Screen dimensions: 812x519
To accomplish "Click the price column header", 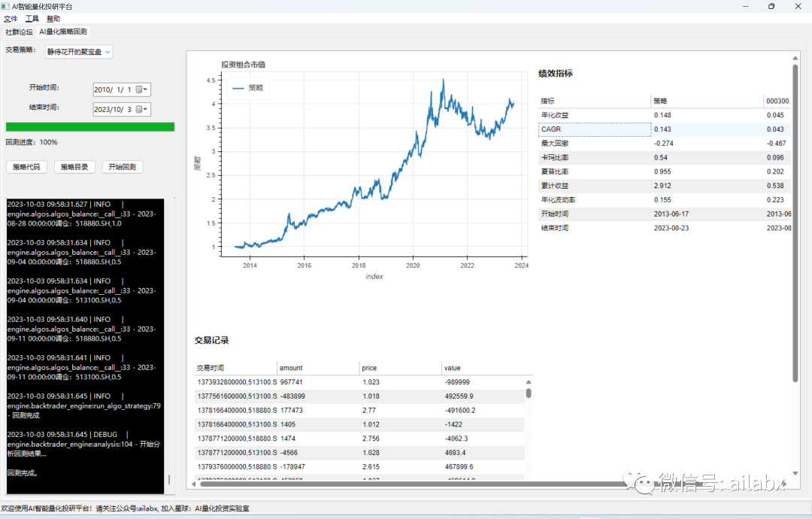I will tap(401, 368).
